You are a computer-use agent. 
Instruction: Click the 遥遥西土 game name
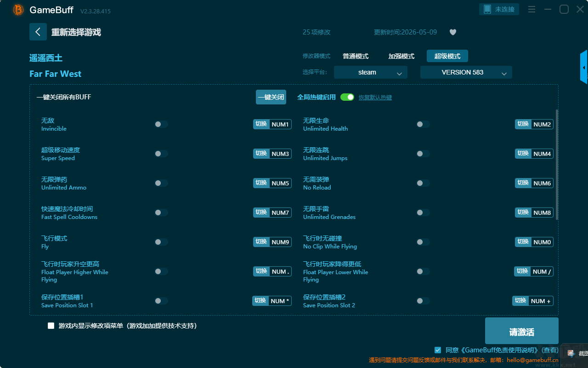tap(46, 58)
